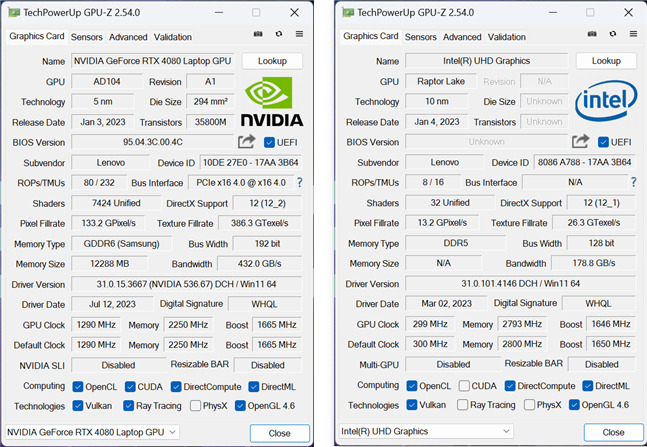The height and width of the screenshot is (447, 647).
Task: Refresh data icon in NVIDIA window
Action: pos(279,34)
